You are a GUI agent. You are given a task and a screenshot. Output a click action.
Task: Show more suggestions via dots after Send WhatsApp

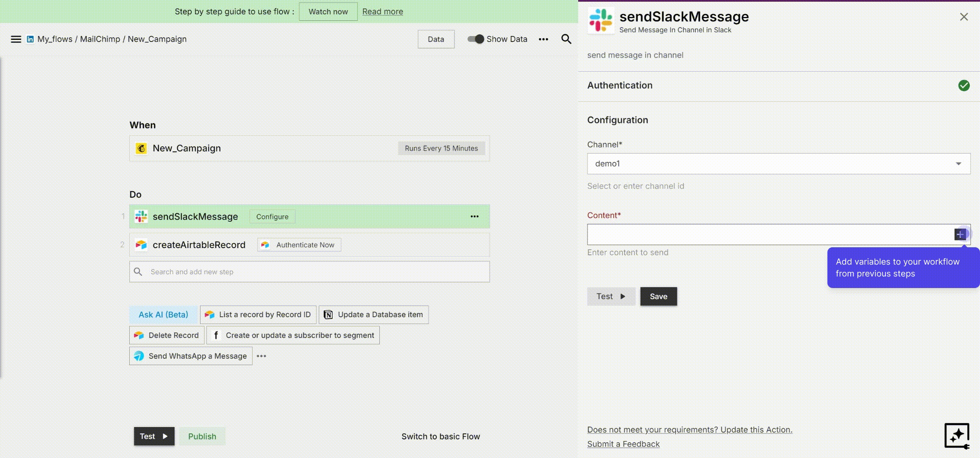[x=262, y=356]
